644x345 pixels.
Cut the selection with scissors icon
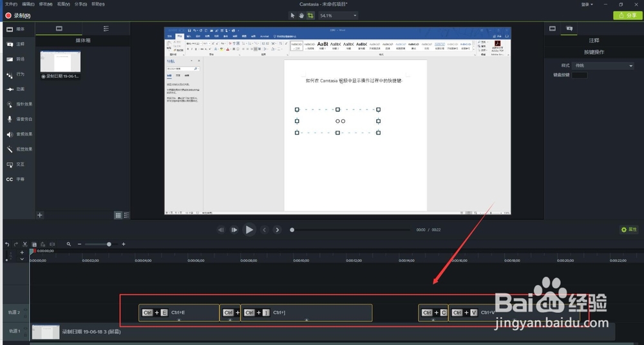pyautogui.click(x=25, y=245)
